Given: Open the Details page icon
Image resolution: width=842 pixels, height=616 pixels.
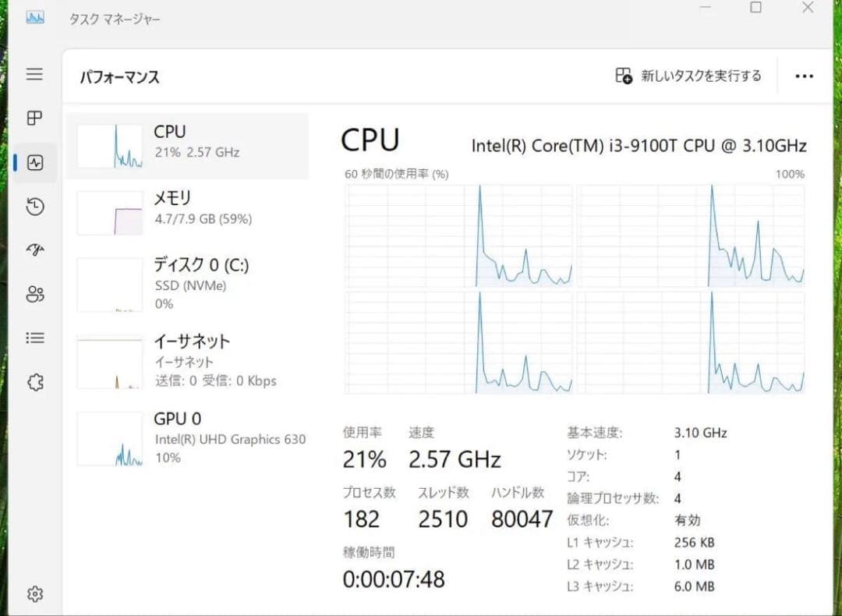Looking at the screenshot, I should 34,338.
